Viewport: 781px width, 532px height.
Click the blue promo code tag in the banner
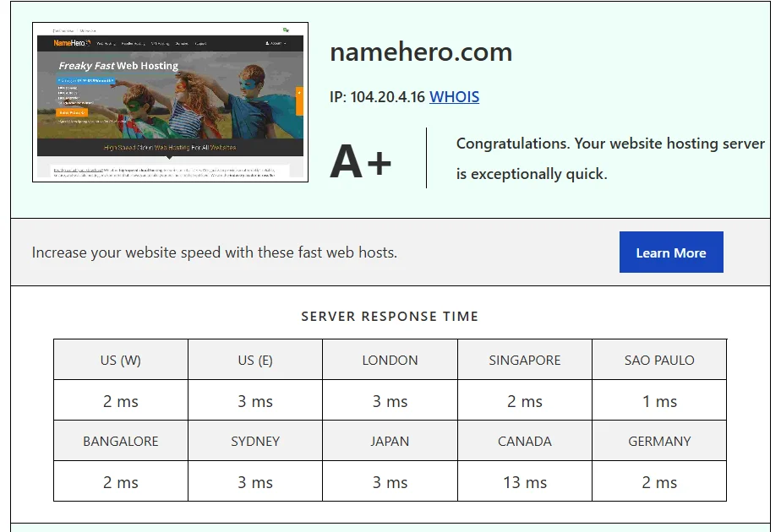85,80
